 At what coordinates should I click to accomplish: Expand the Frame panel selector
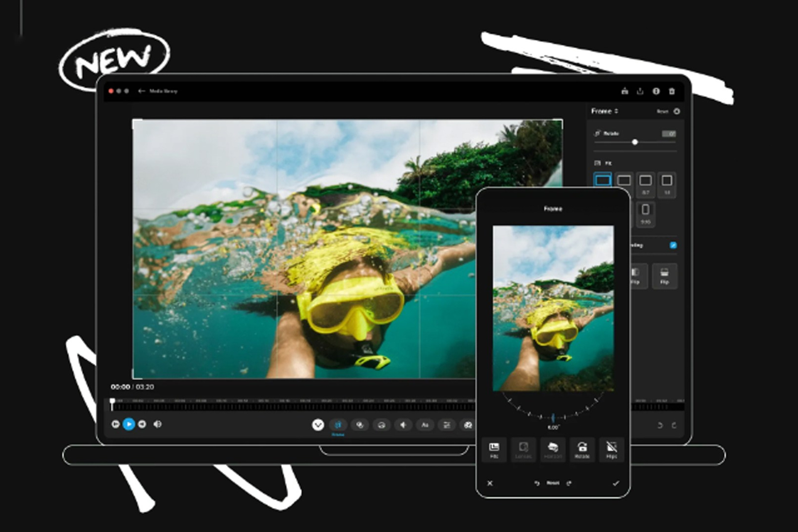(605, 111)
